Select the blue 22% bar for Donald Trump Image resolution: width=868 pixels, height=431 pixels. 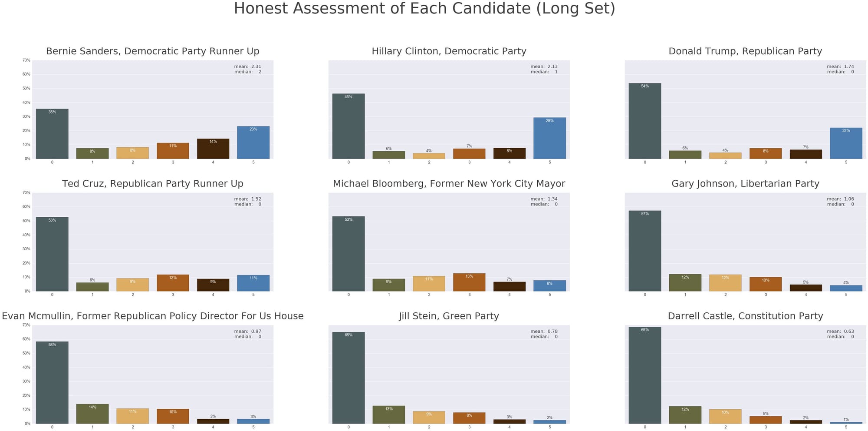tap(846, 143)
